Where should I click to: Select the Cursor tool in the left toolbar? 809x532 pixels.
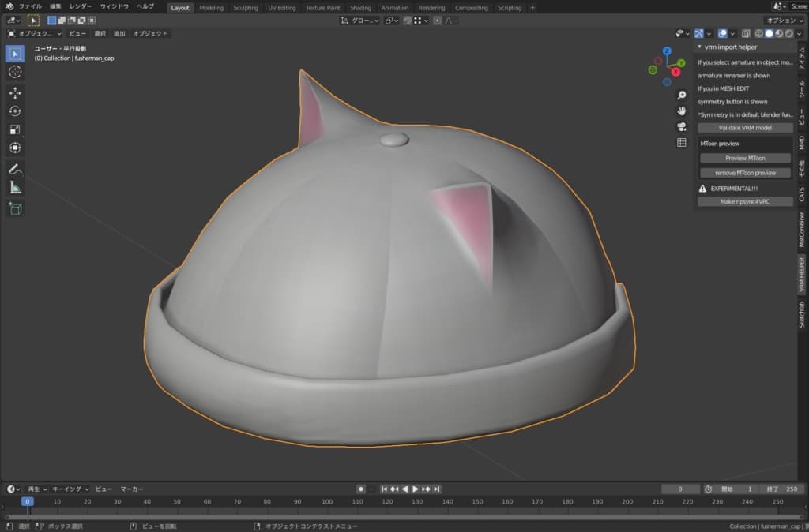point(15,72)
